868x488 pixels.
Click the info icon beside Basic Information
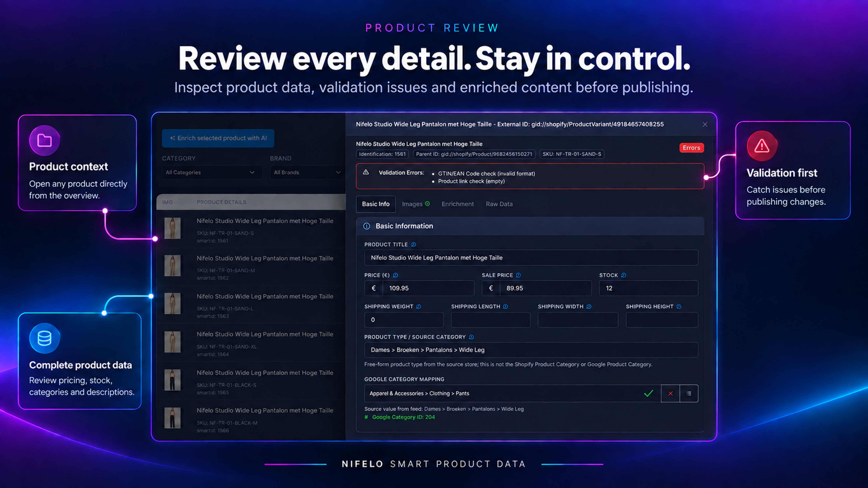tap(367, 226)
